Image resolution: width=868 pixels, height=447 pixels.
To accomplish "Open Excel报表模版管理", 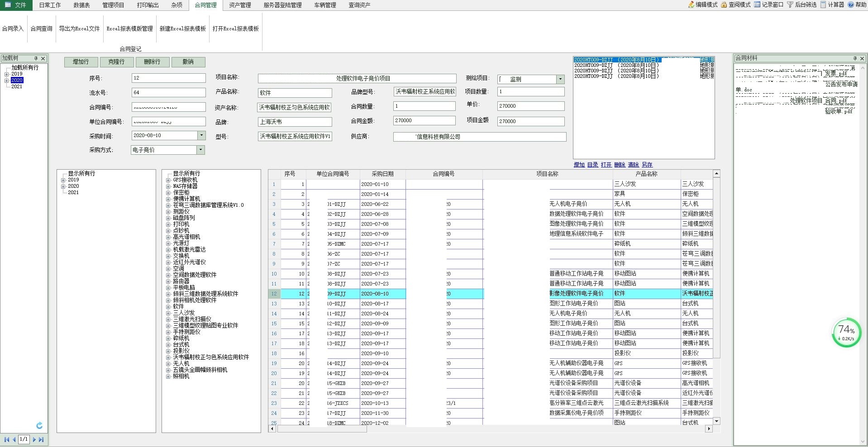I will (x=129, y=29).
